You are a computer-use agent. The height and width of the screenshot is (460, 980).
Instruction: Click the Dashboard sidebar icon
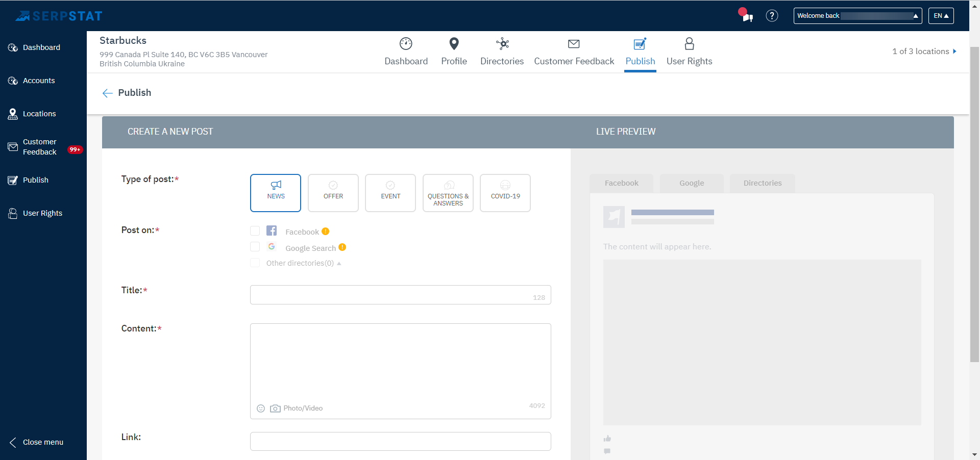(x=13, y=47)
